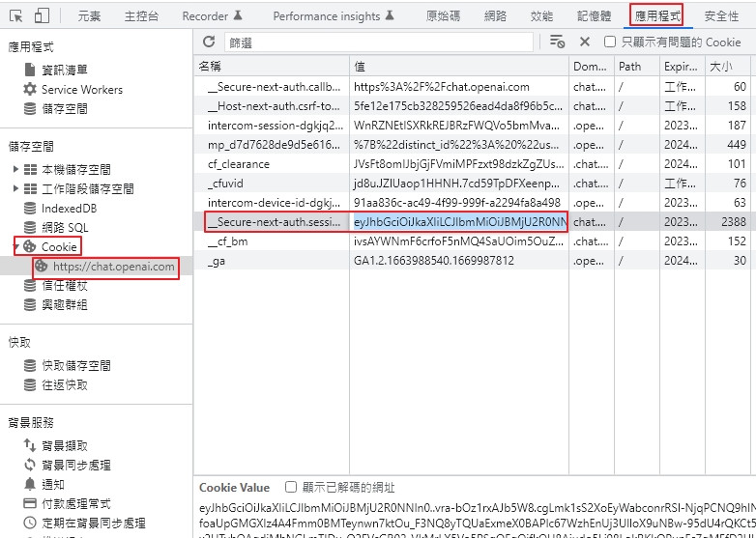The image size is (756, 538).
Task: Toggle 只顯示有問題的 Cookie checkbox
Action: [610, 42]
